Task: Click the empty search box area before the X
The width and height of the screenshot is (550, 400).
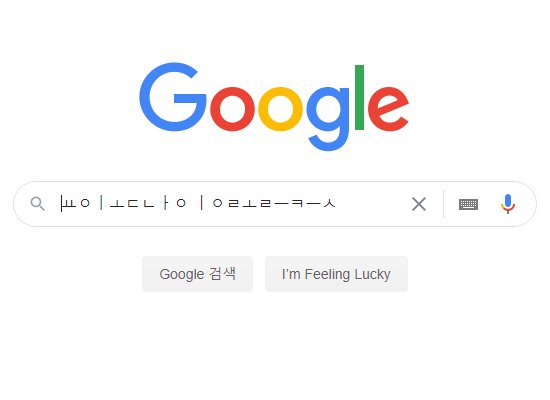Action: point(372,204)
